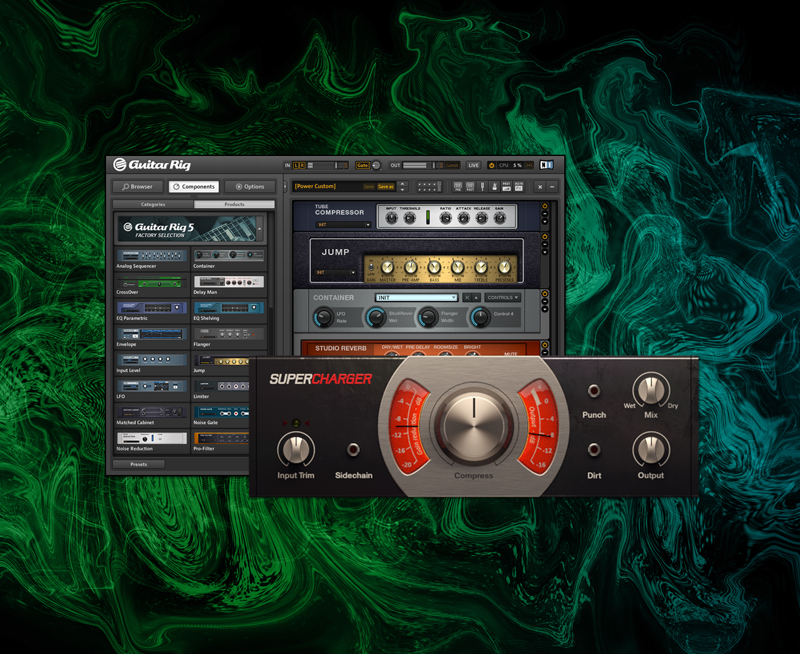The image size is (800, 654).
Task: Open the Container INIT preset dropdown
Action: click(417, 298)
